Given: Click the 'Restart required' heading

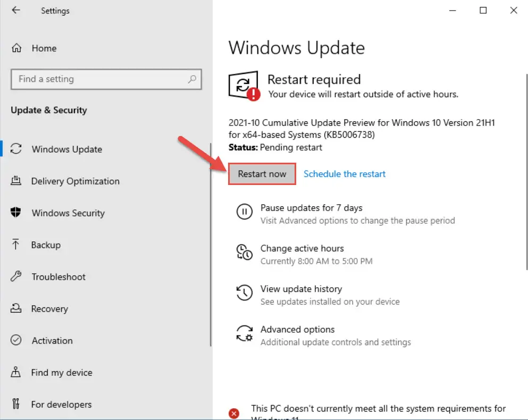Looking at the screenshot, I should (314, 80).
